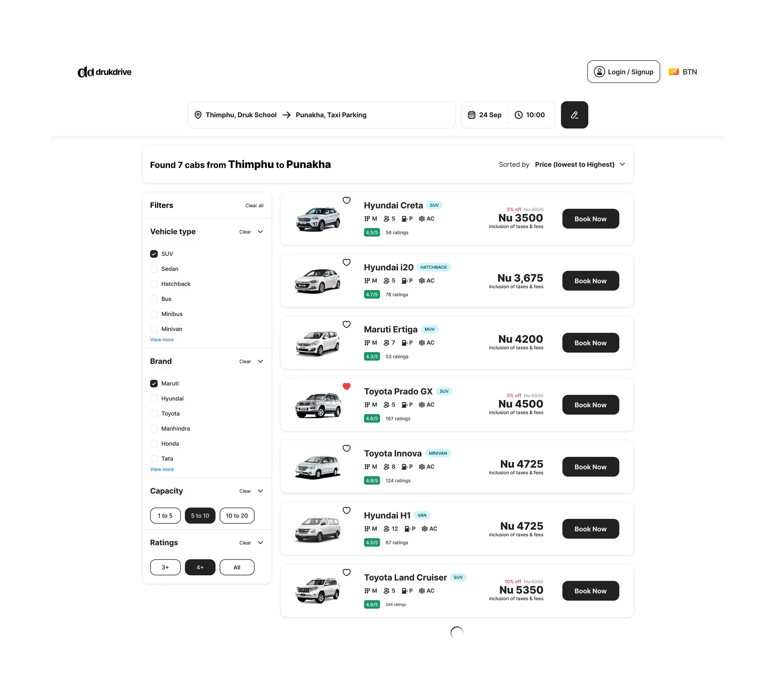
Task: Select capacity 1 to 5
Action: coord(165,516)
